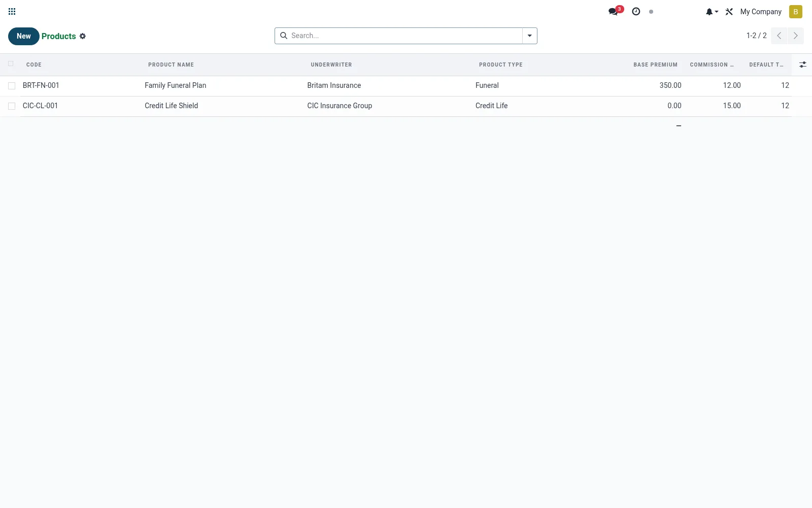This screenshot has width=812, height=508.
Task: Open the main apps grid menu
Action: 12,12
